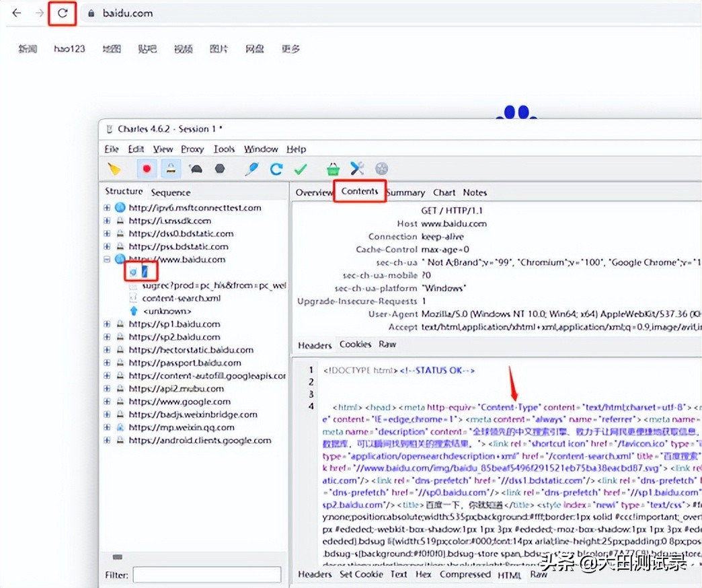Click the Charles app icon in the title bar
This screenshot has width=702, height=588.
click(109, 129)
